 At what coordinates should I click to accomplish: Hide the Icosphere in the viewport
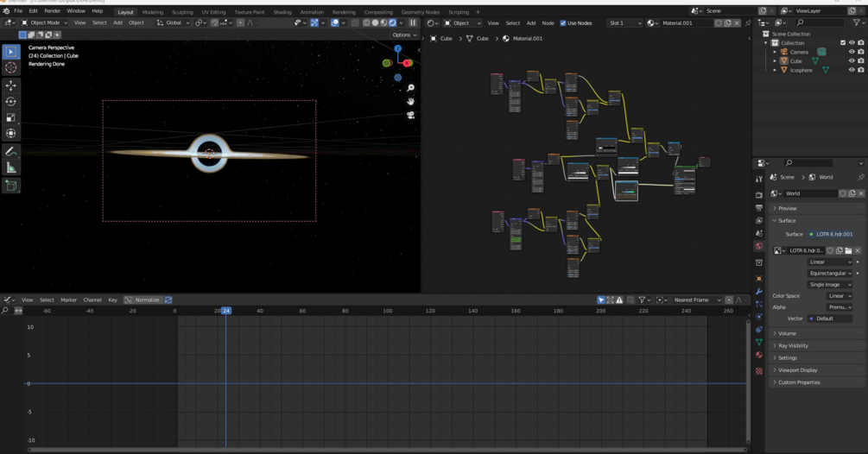pyautogui.click(x=852, y=70)
